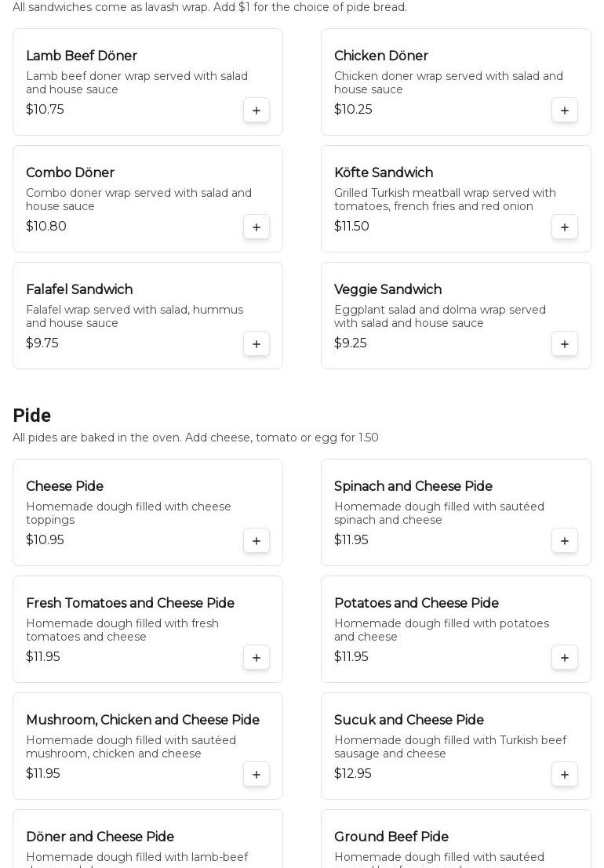604x868 pixels.
Task: Add Chicken Döner with the plus icon
Action: coord(565,111)
